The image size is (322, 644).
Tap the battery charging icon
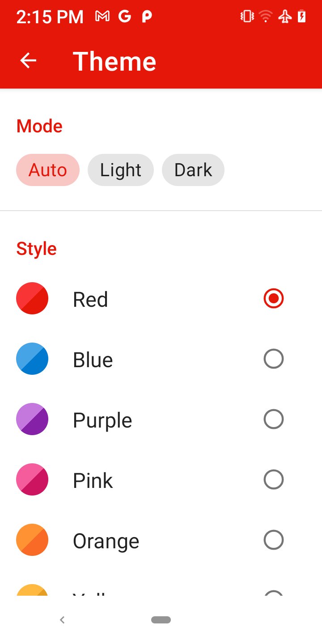(302, 17)
